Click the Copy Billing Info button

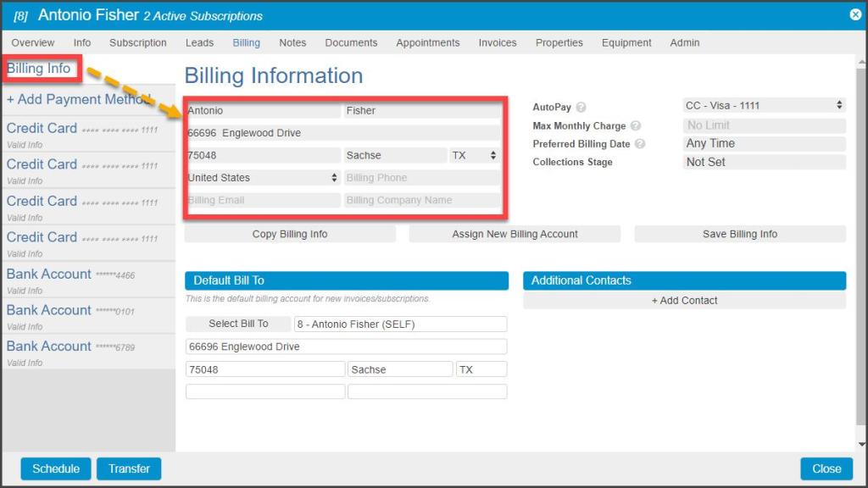pyautogui.click(x=290, y=235)
